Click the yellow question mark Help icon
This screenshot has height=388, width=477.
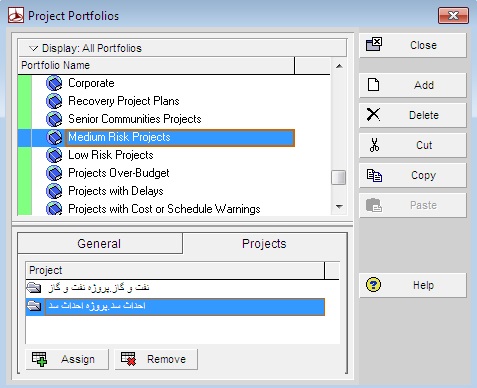click(x=373, y=285)
